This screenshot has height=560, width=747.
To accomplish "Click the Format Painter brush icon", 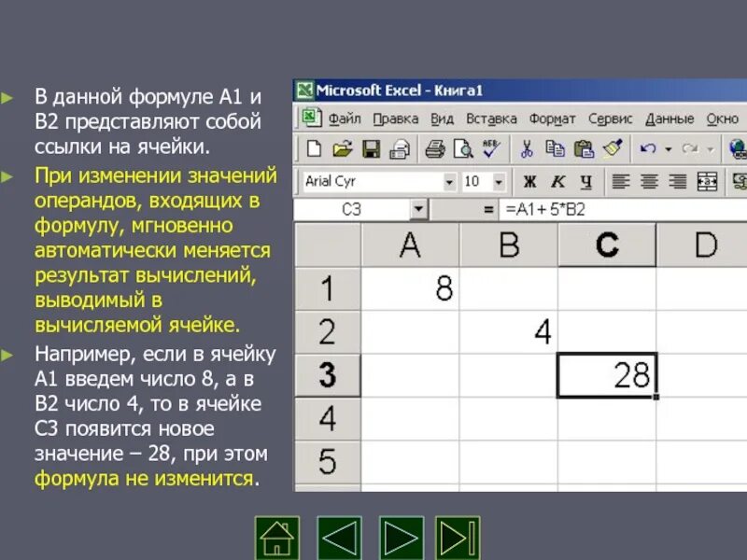I will pos(613,149).
